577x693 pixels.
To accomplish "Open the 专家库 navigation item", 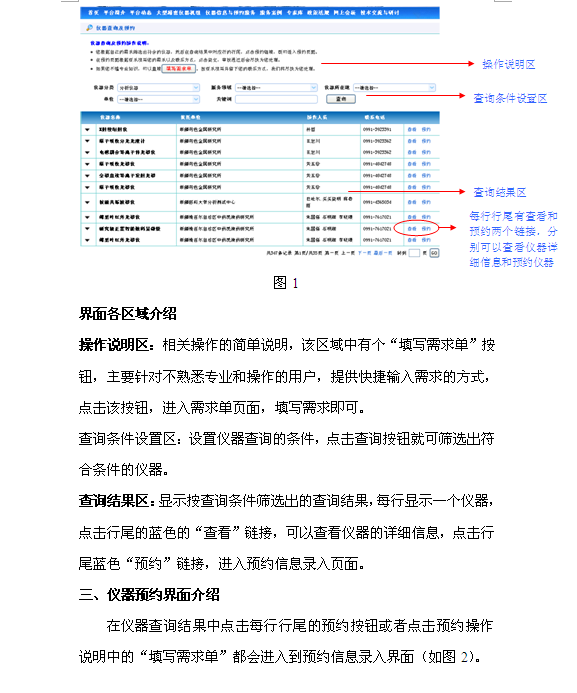I will (x=294, y=13).
